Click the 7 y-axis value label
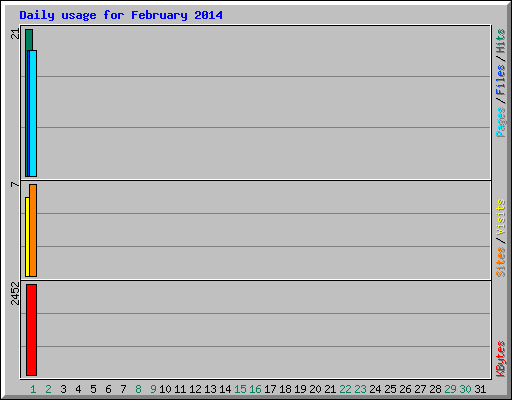Screen dimensions: 512x400 (15, 184)
